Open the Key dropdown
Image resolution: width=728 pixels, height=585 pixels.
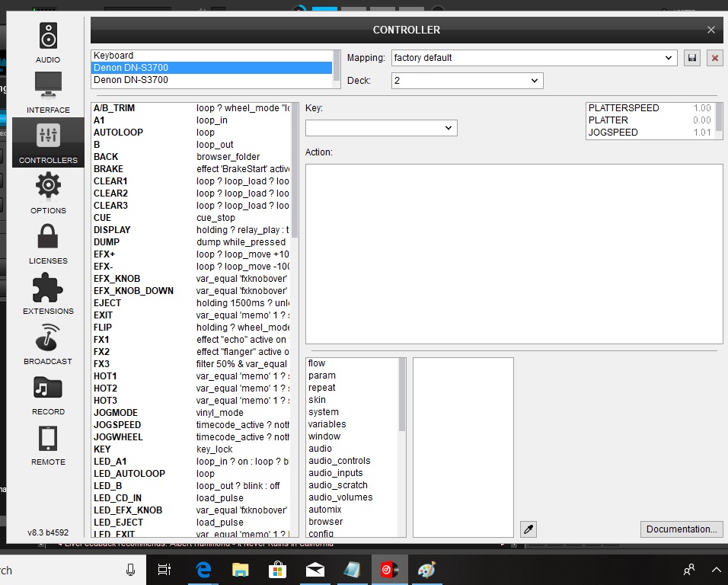(448, 128)
